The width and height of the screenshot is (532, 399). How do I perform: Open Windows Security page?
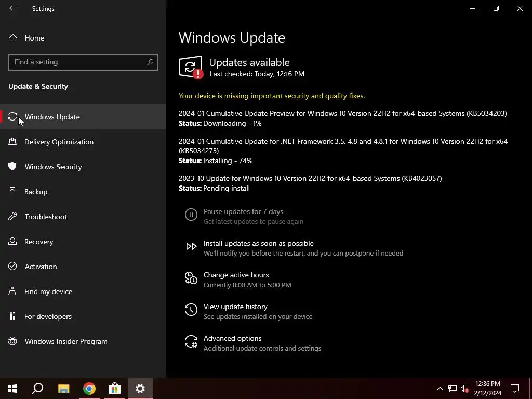83,167
